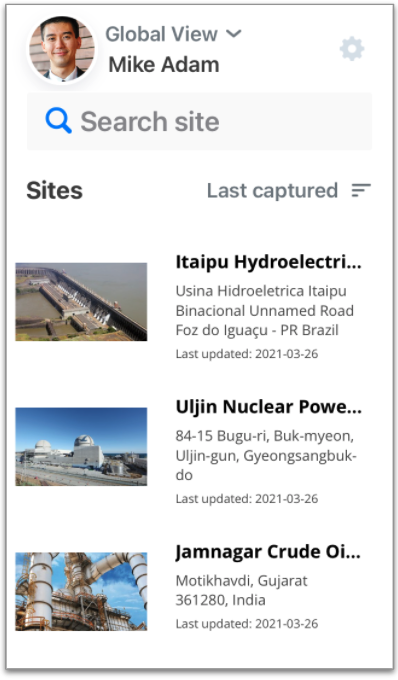
Task: Open the Itaipu dam thumbnail
Action: [x=81, y=301]
